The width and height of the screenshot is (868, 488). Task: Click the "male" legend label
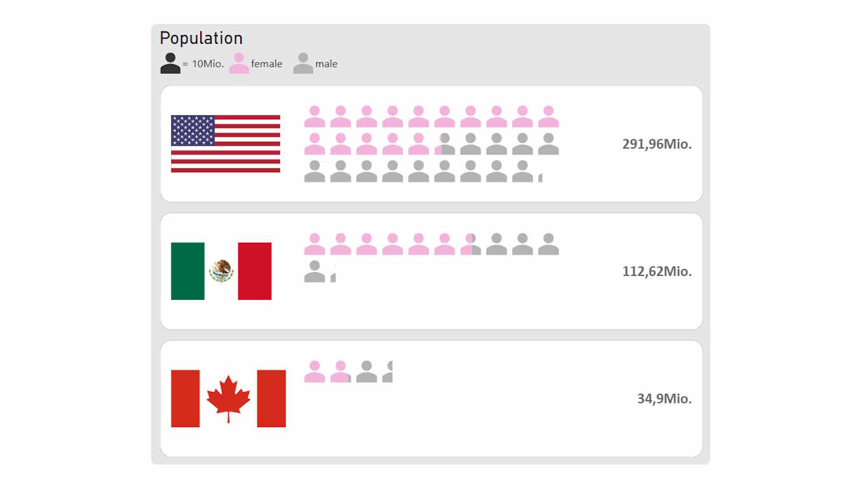point(326,64)
